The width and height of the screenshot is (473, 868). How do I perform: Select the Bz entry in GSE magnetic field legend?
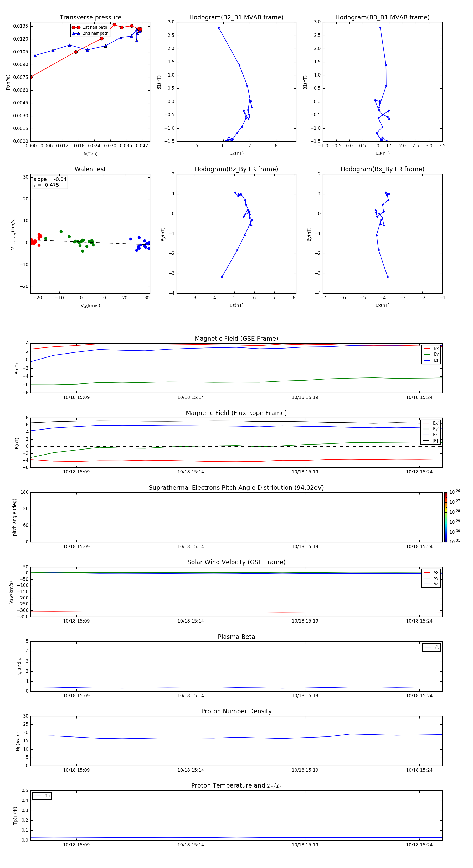coord(431,360)
